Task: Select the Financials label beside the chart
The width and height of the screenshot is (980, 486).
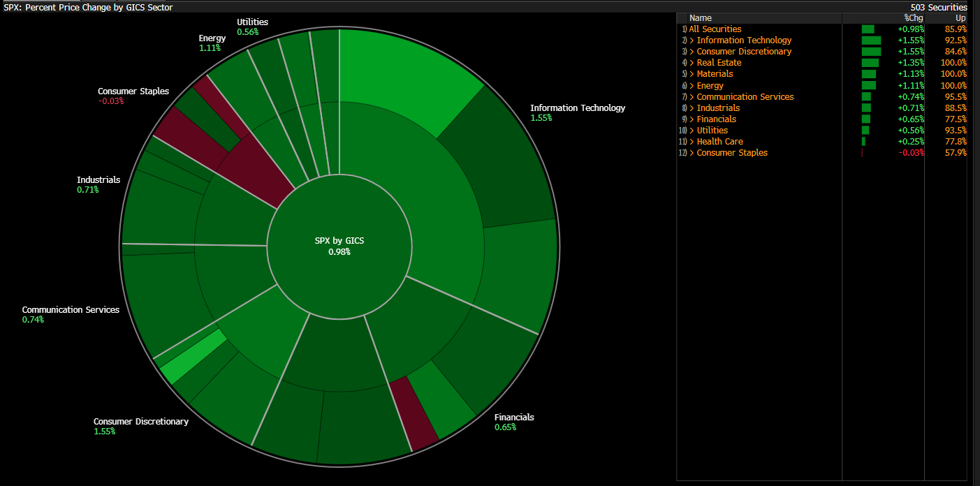Action: (x=514, y=418)
